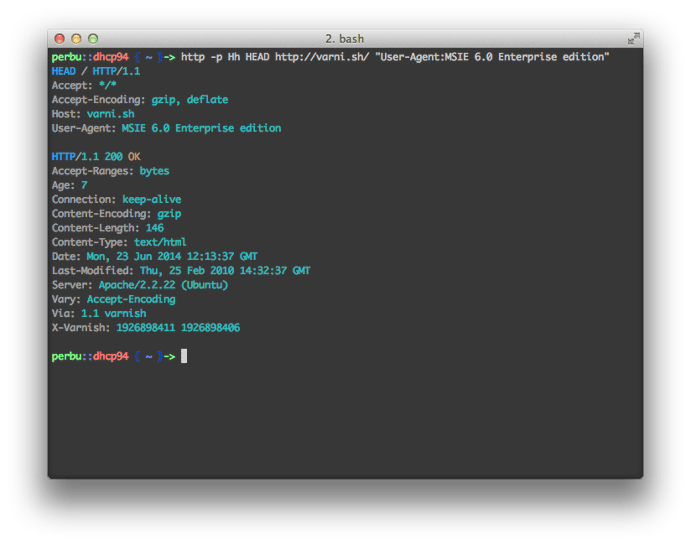
Task: Click 'gzip, deflate' Accept-Encoding value
Action: pyautogui.click(x=190, y=100)
